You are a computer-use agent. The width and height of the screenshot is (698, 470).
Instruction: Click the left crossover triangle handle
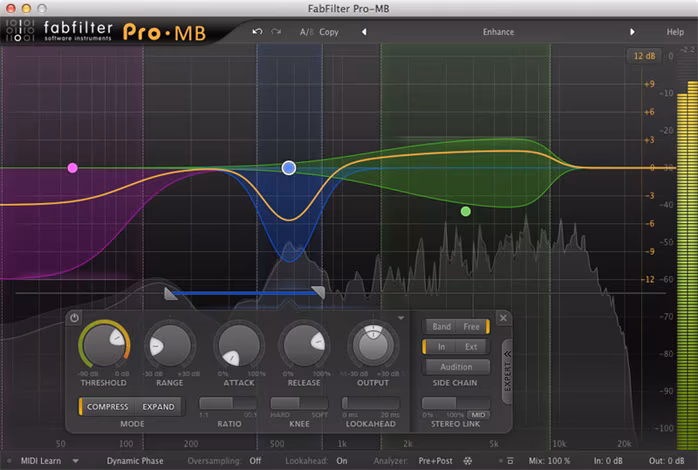click(170, 294)
